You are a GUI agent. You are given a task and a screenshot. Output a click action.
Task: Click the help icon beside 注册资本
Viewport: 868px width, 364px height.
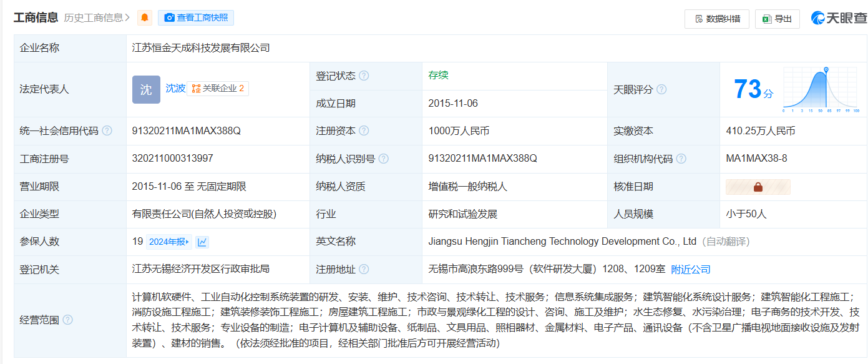(x=364, y=130)
